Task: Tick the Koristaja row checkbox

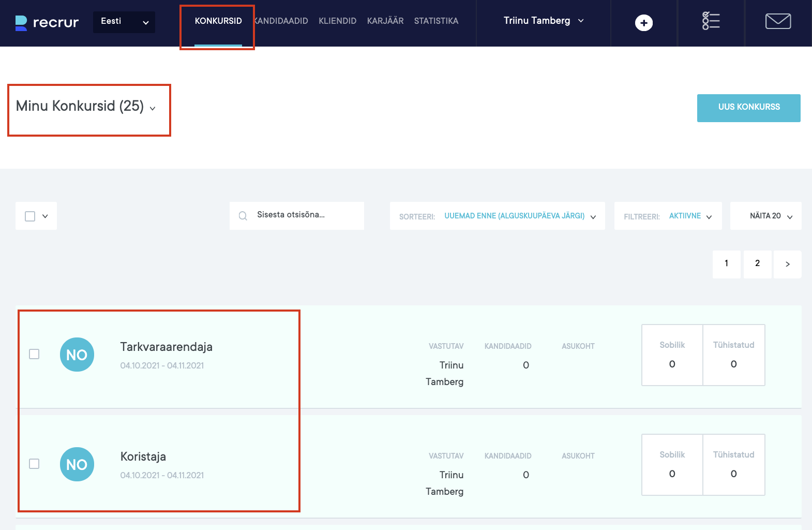Action: 34,464
